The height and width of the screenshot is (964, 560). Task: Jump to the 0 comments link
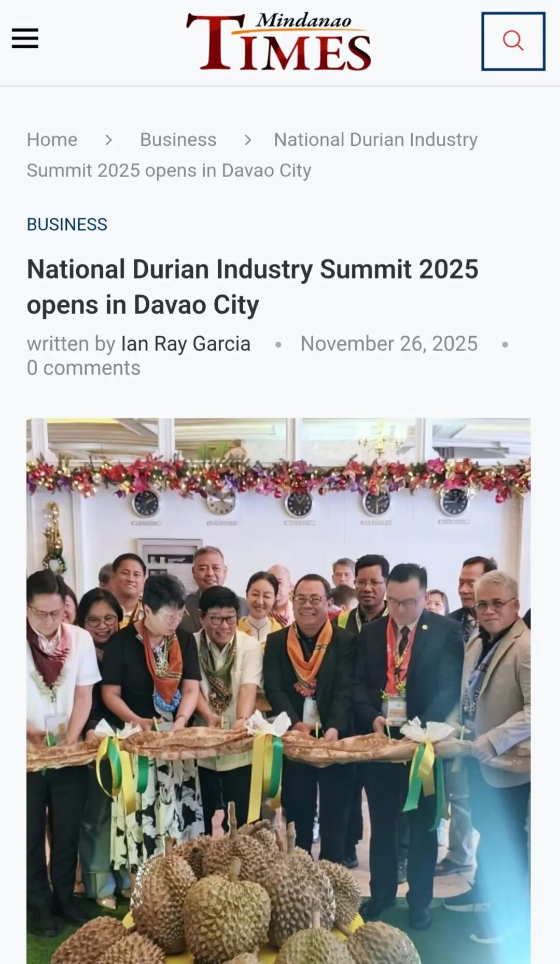tap(83, 368)
